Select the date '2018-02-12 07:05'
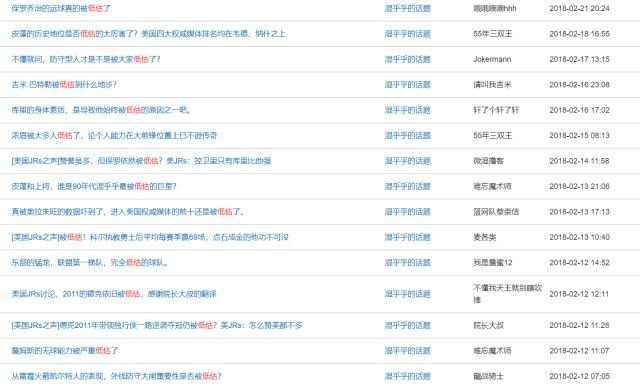This screenshot has height=386, width=640. pyautogui.click(x=580, y=376)
